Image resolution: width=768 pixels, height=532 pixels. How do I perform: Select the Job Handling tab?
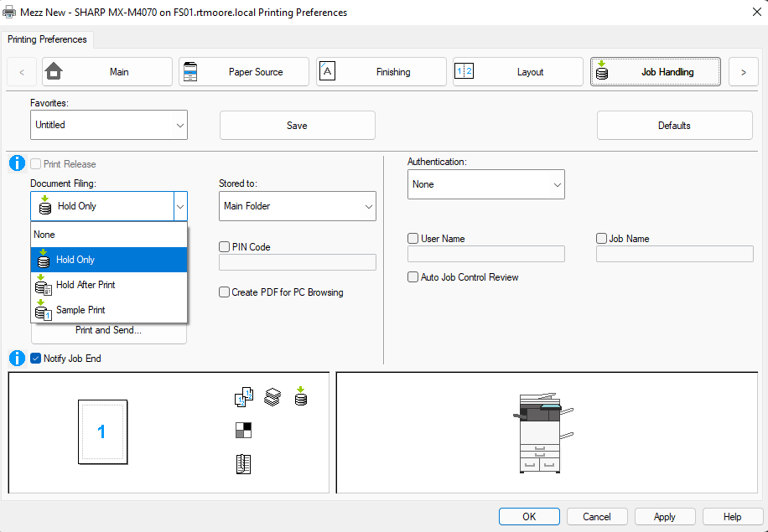tap(656, 72)
